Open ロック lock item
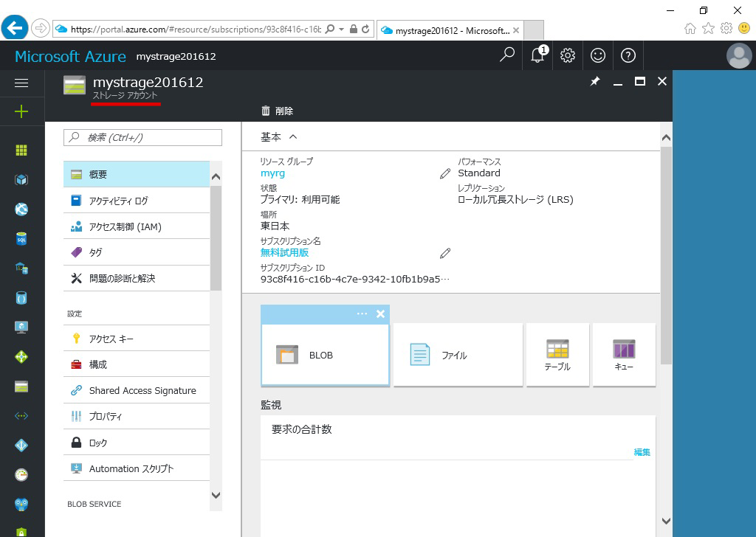This screenshot has height=537, width=756. pyautogui.click(x=137, y=443)
